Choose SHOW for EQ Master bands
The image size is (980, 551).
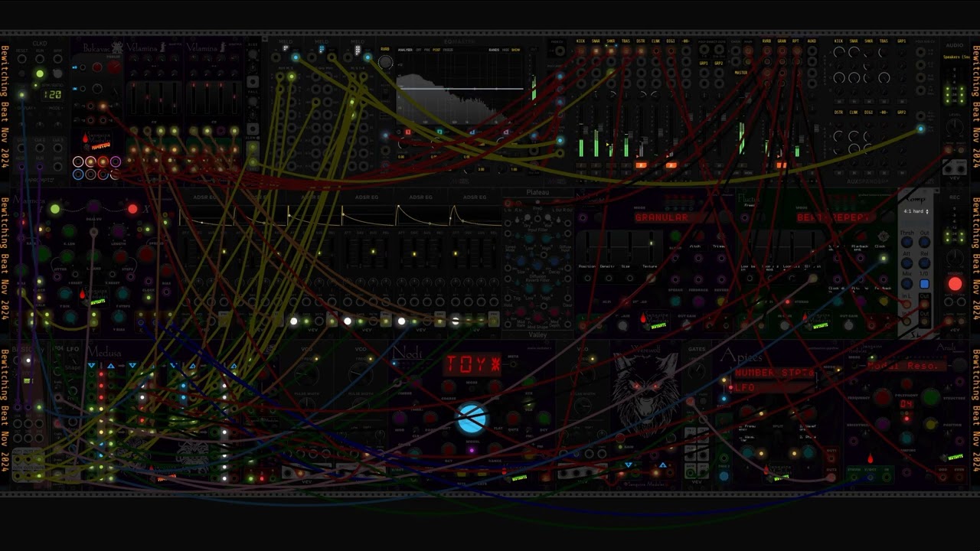click(x=516, y=50)
